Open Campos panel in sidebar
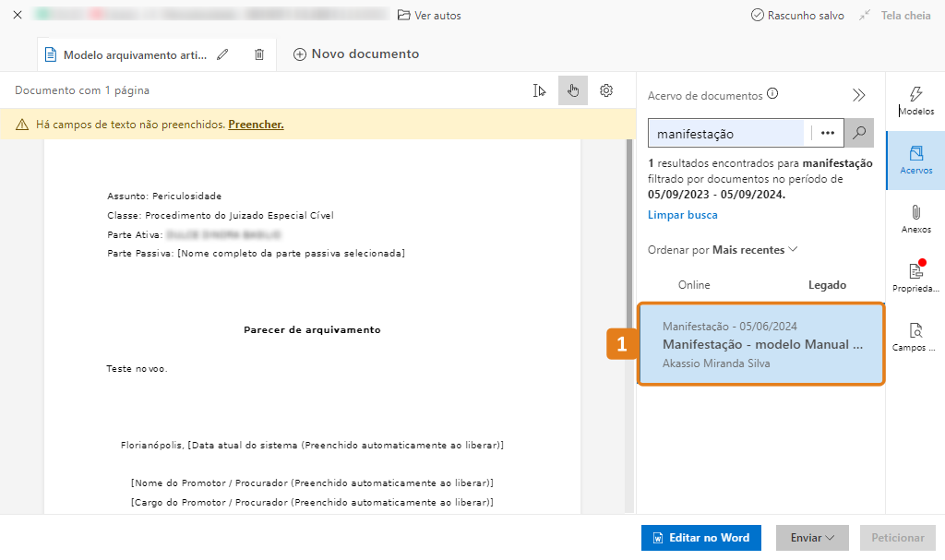 pos(915,338)
